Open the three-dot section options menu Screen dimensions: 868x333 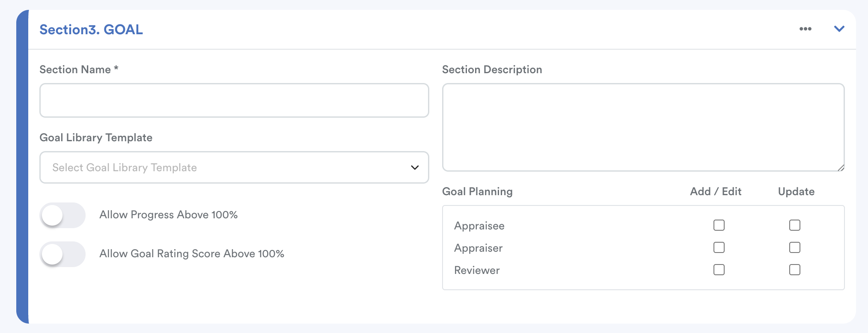[x=805, y=29]
